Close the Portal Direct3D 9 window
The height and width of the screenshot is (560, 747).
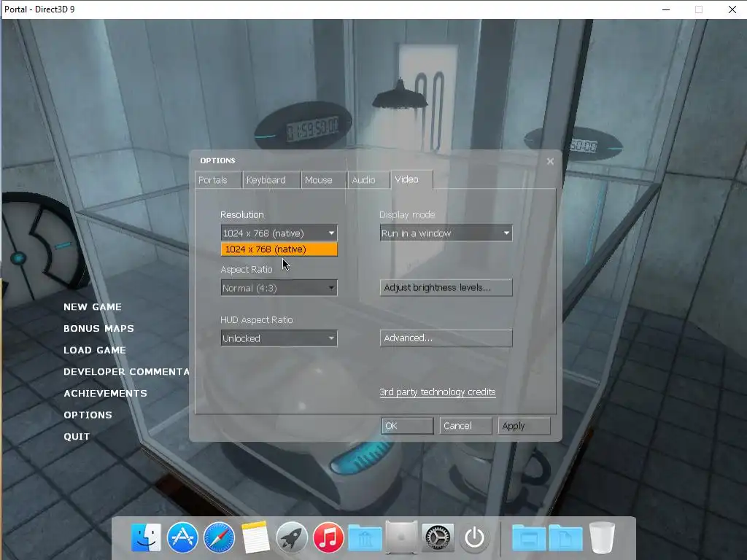[x=732, y=9]
